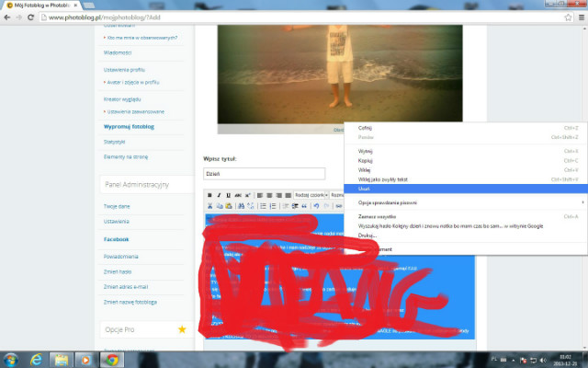The width and height of the screenshot is (588, 368).
Task: Open Wiadomości in the sidebar
Action: (x=118, y=53)
